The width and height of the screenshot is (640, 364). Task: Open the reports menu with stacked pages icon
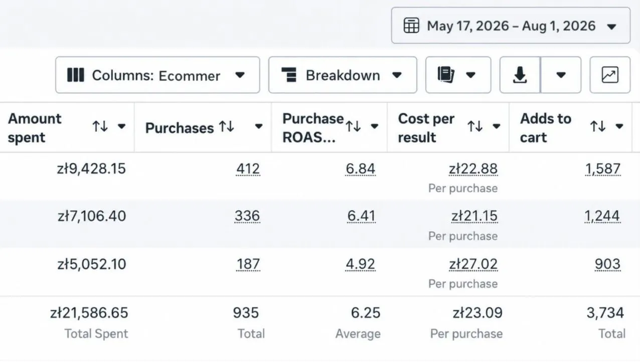(x=458, y=75)
